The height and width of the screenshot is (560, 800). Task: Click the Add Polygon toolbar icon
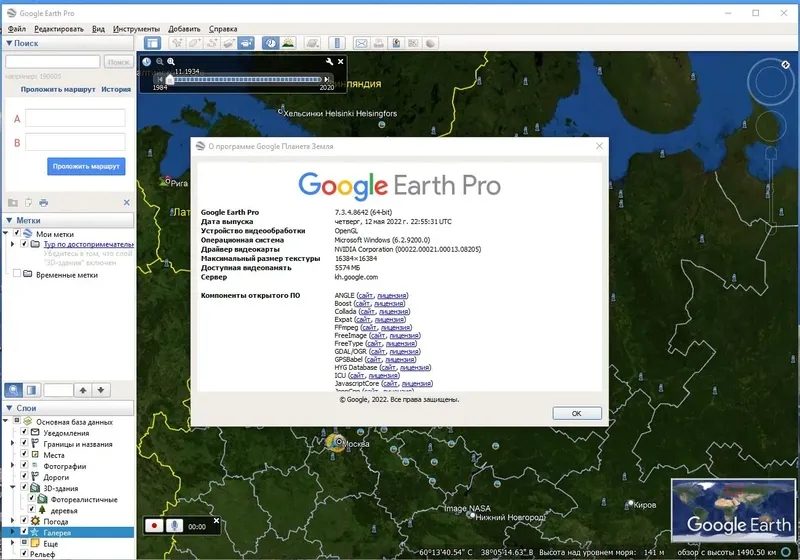click(x=194, y=43)
